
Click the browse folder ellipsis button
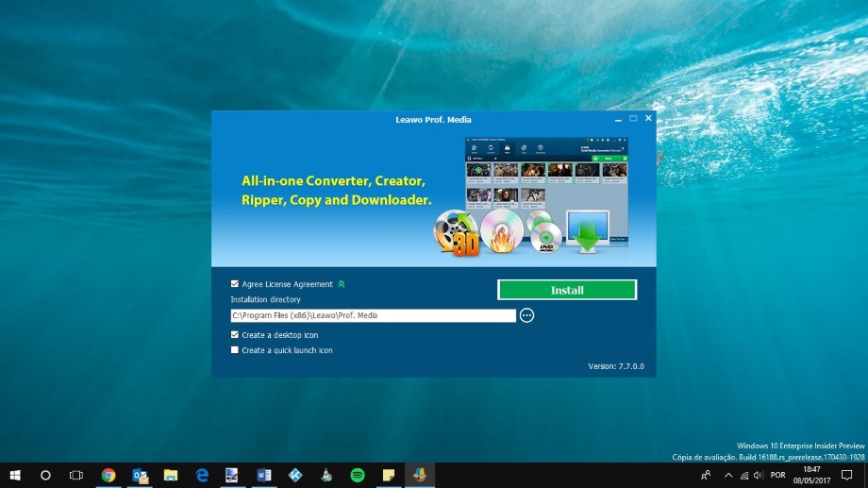click(x=526, y=315)
